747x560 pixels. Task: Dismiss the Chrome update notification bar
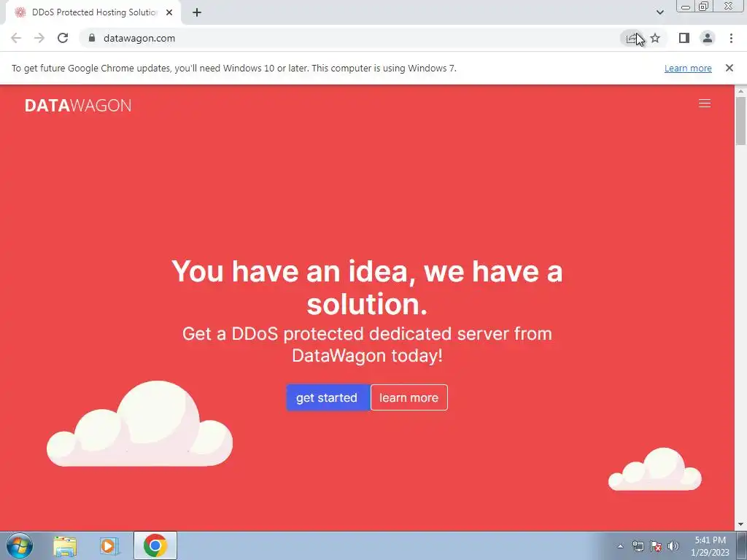(729, 68)
